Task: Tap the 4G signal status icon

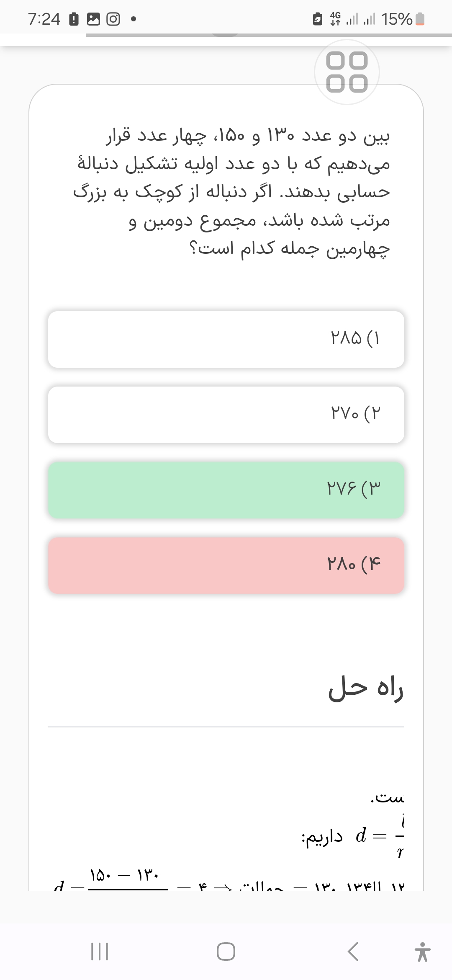Action: tap(335, 19)
